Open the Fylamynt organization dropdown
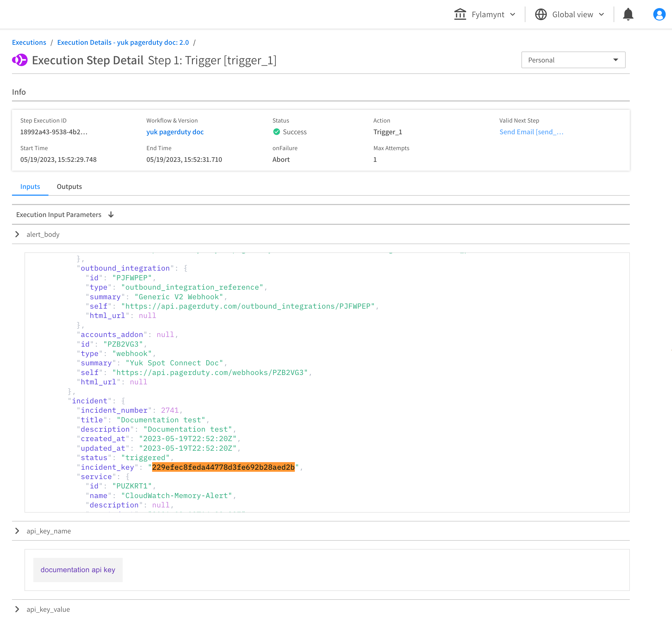This screenshot has width=672, height=618. (x=488, y=14)
